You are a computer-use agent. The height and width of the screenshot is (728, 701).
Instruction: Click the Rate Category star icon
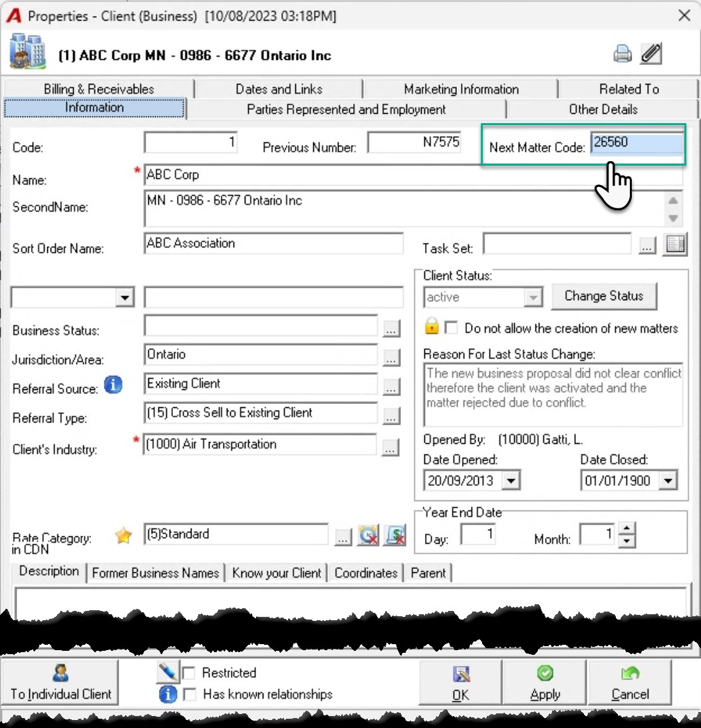pyautogui.click(x=124, y=535)
